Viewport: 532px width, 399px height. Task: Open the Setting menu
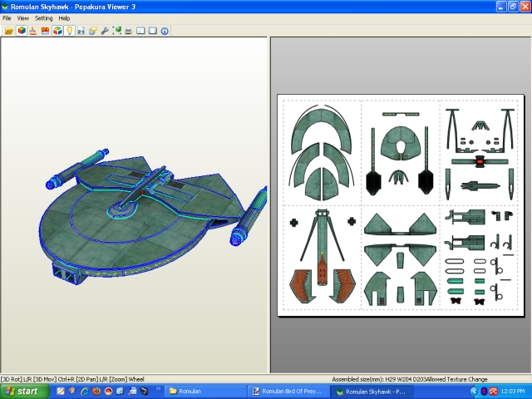pos(43,18)
